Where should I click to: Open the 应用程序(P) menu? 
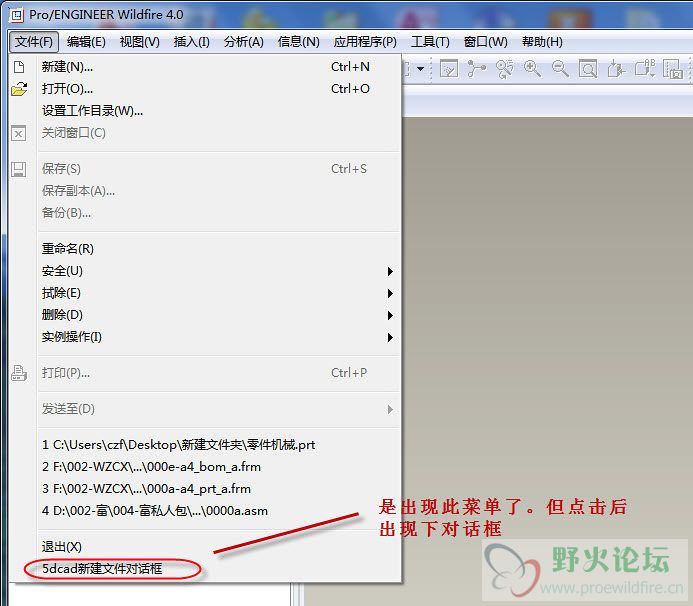[x=365, y=42]
